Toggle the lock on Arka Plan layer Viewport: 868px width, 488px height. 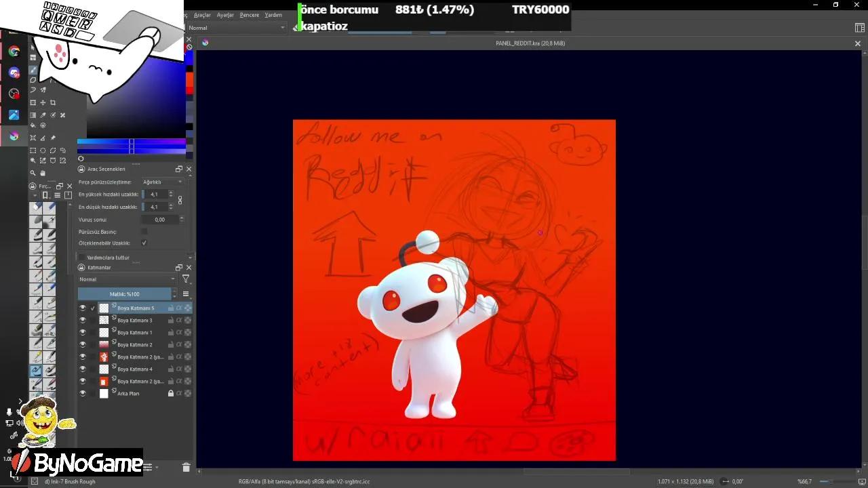tap(171, 393)
